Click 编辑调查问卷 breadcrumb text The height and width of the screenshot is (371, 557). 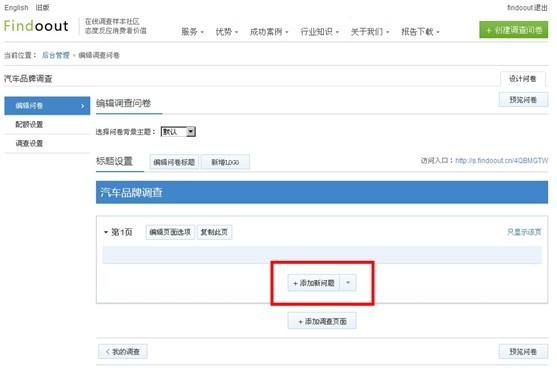tap(99, 55)
